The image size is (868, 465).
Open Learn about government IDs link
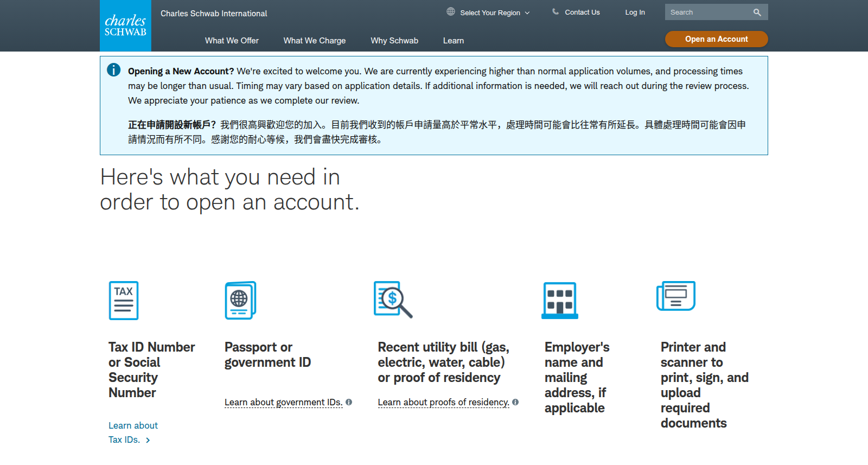284,402
